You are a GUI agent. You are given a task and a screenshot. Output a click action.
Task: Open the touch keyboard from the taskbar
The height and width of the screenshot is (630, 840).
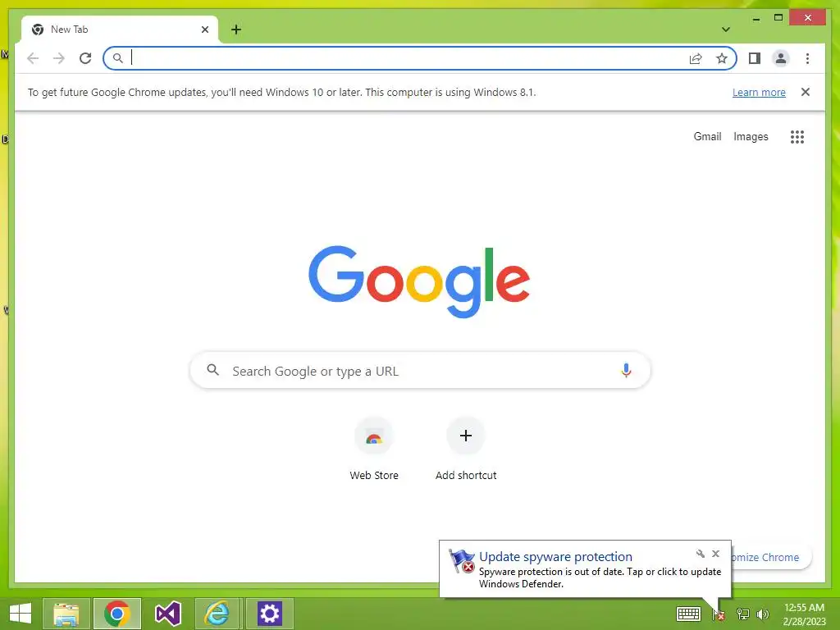click(x=688, y=614)
